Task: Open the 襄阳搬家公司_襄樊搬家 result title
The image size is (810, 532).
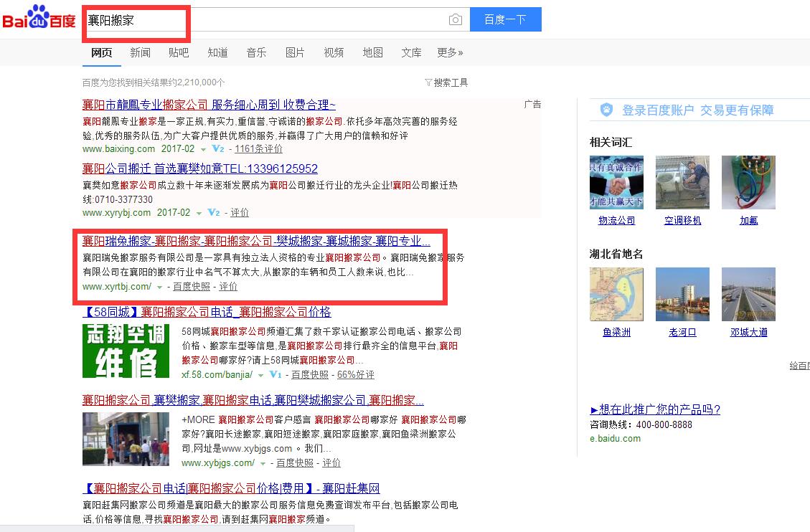Action: coord(253,400)
